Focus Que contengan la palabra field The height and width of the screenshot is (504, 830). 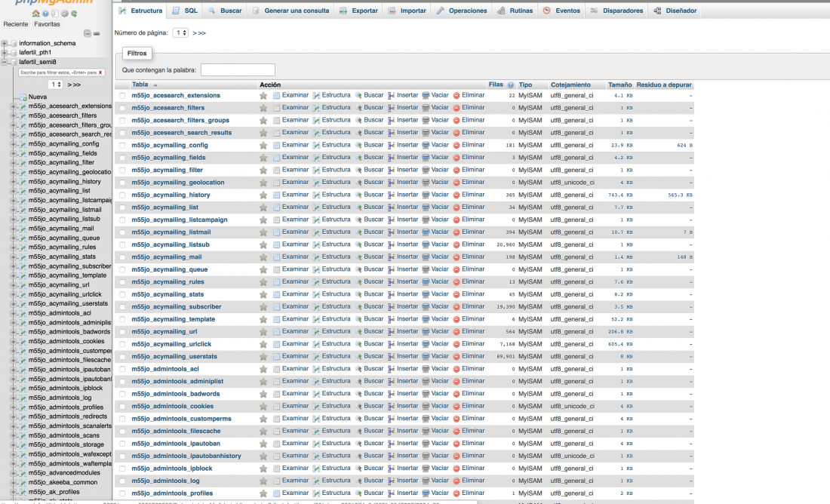pyautogui.click(x=238, y=70)
